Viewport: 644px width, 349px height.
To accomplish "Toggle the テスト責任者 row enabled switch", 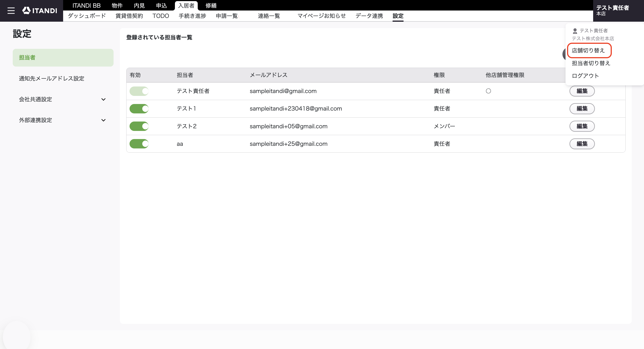I will point(139,91).
